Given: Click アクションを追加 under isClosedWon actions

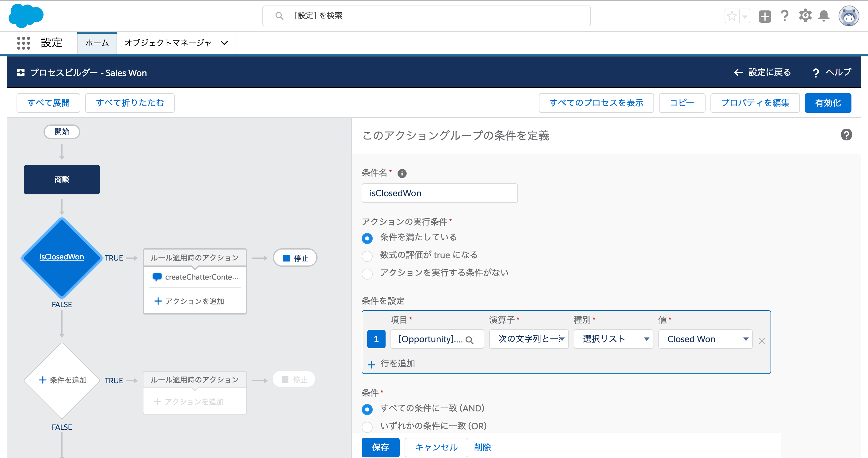Looking at the screenshot, I should point(189,301).
